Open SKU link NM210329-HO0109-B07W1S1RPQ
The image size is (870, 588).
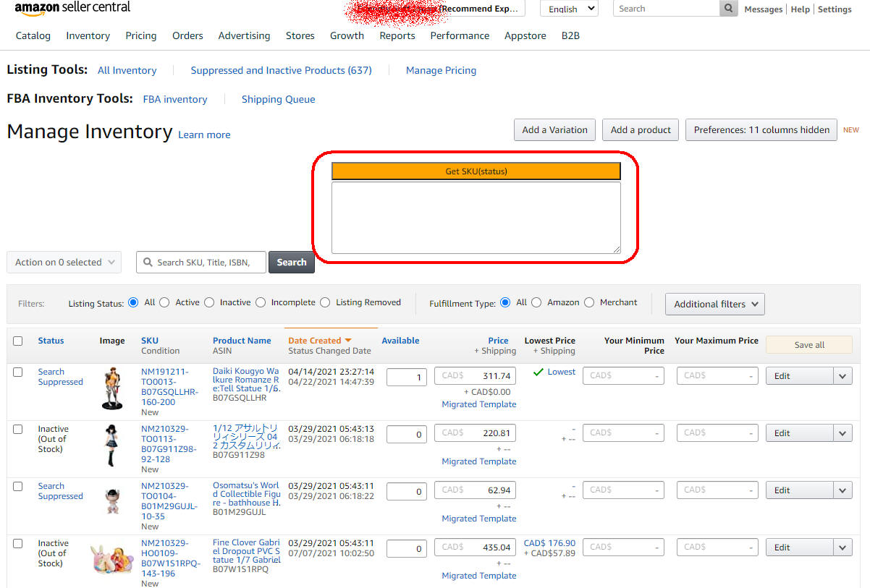pyautogui.click(x=170, y=558)
